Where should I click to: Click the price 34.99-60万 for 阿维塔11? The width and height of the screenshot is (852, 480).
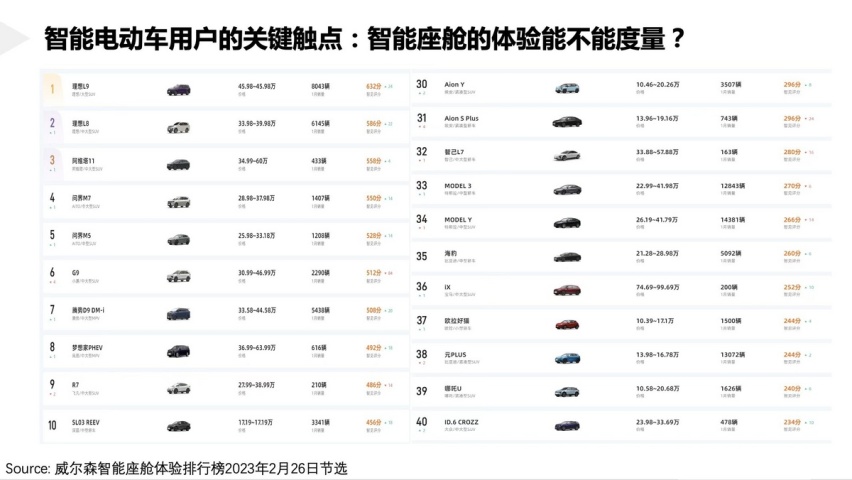(x=253, y=161)
